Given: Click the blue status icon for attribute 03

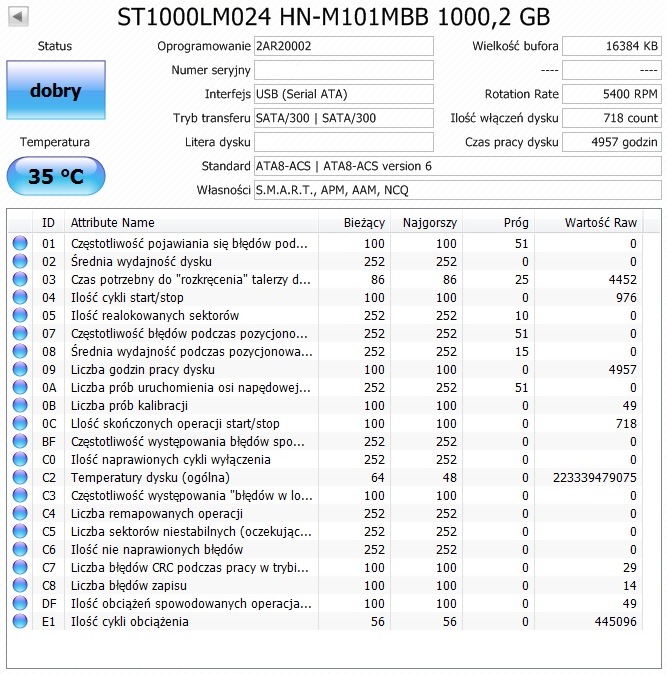Looking at the screenshot, I should click(20, 279).
